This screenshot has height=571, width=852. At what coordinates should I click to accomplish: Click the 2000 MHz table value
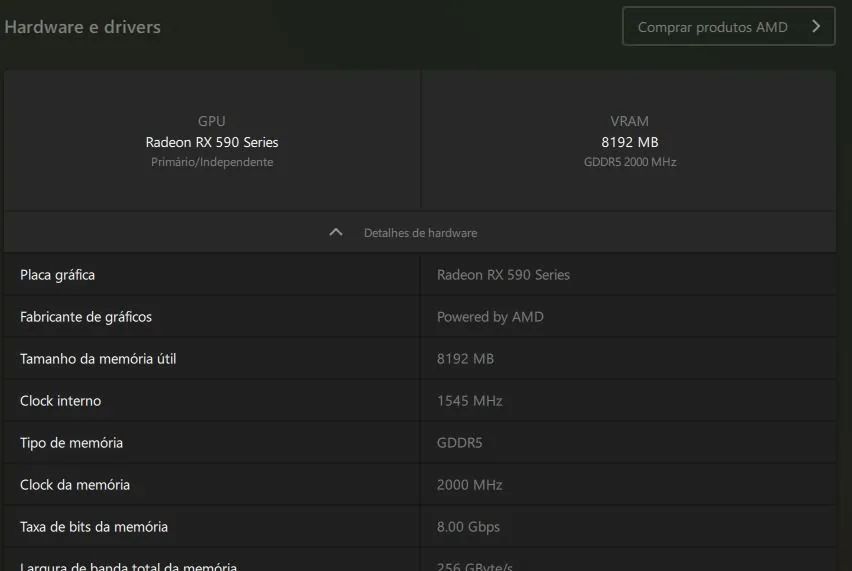tap(469, 485)
